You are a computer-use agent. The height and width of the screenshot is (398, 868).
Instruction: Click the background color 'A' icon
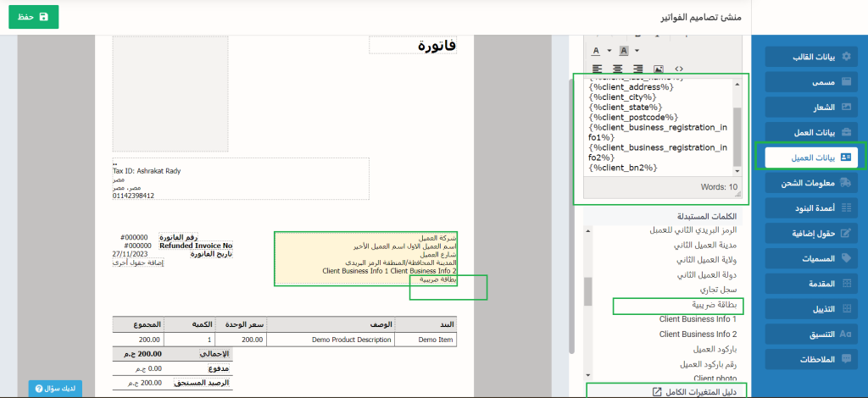(x=623, y=51)
